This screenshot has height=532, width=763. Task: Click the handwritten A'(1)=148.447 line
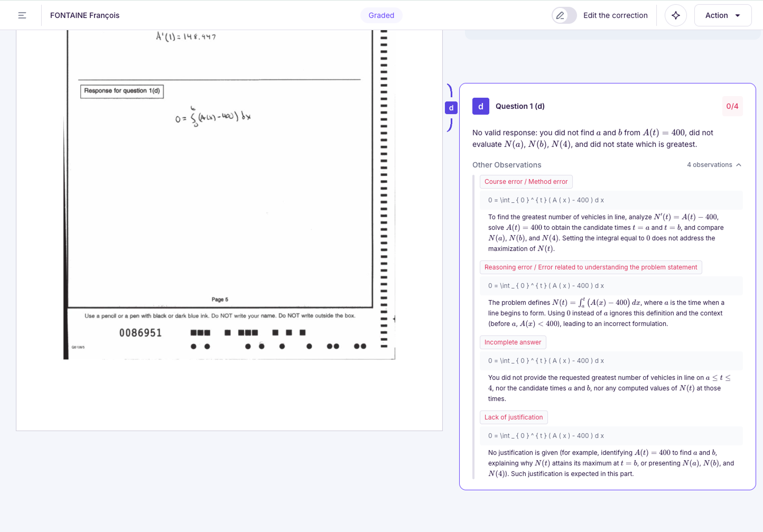pyautogui.click(x=185, y=36)
